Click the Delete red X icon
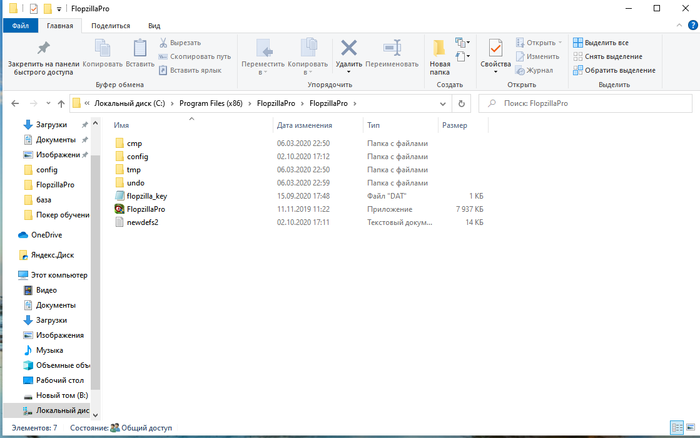The height and width of the screenshot is (438, 700). (x=349, y=48)
